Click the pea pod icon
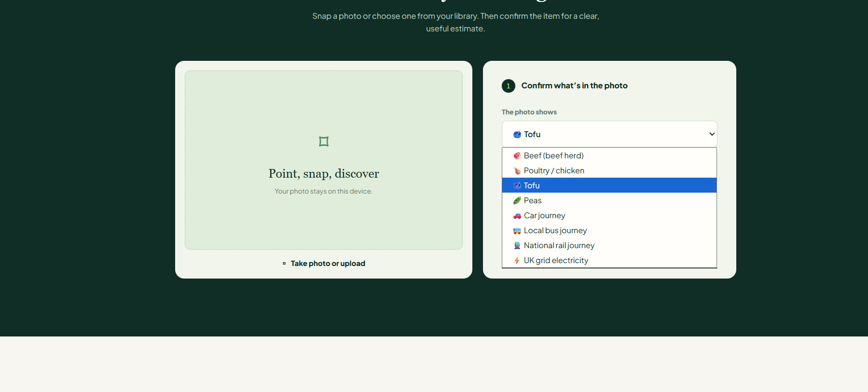 [x=517, y=200]
